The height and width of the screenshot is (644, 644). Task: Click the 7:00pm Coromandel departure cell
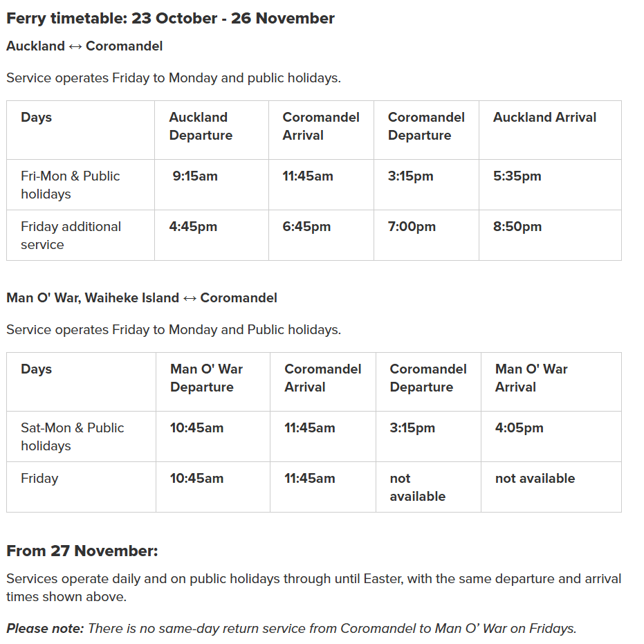click(412, 227)
